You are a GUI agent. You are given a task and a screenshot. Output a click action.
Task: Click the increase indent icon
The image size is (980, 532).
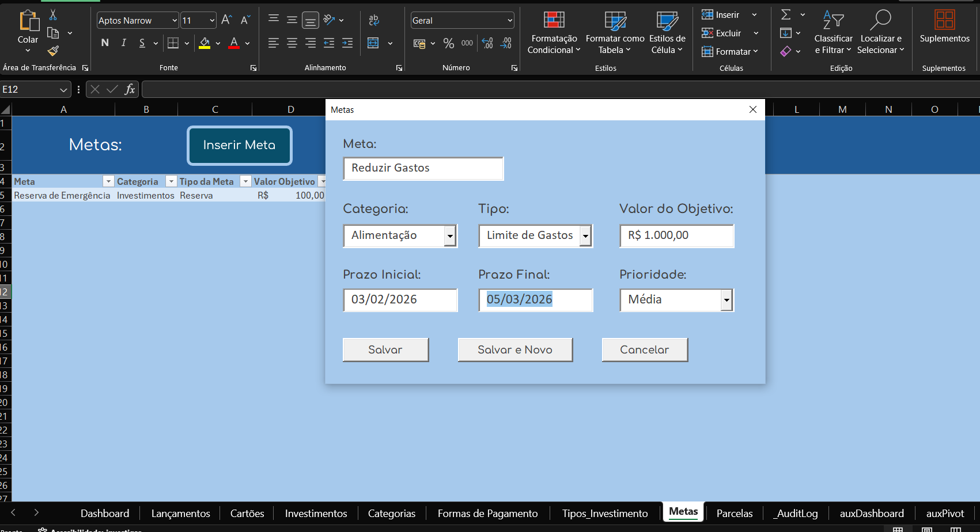[347, 43]
